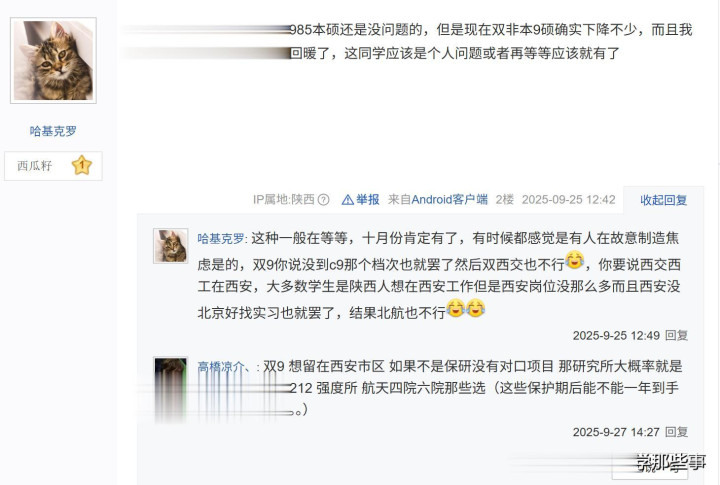Click the 2025-09-25 12:42 post timestamp
Image resolution: width=720 pixels, height=485 pixels.
tap(568, 199)
